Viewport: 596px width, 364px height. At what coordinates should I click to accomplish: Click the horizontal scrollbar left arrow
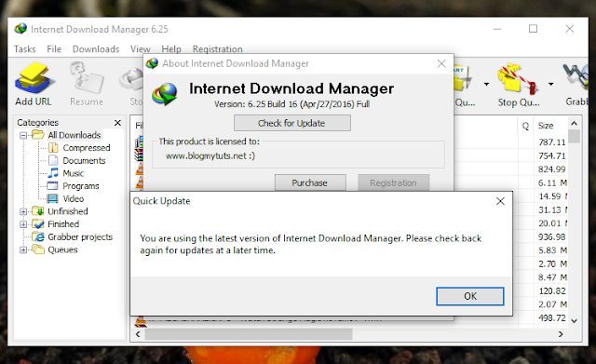138,334
